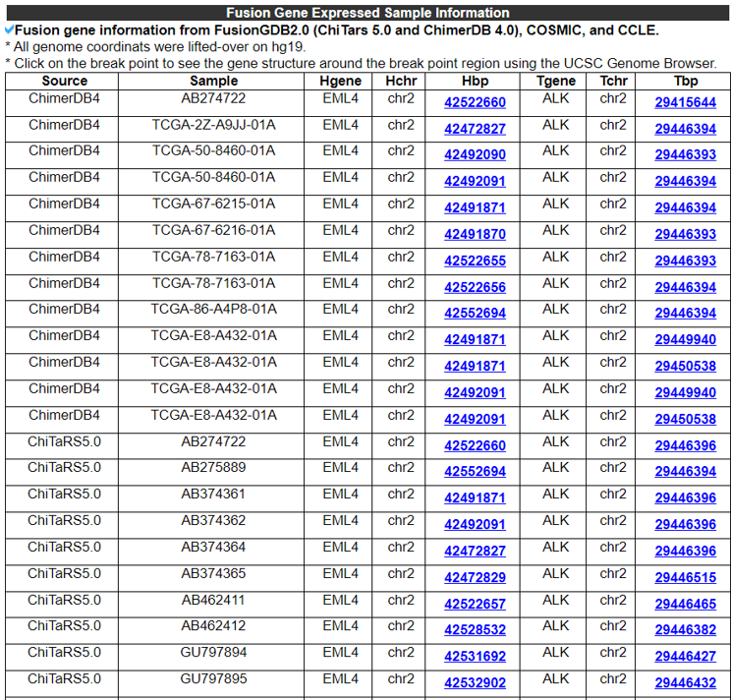Viewport: 731px width, 700px height.
Task: Click the Source column header
Action: pos(64,81)
